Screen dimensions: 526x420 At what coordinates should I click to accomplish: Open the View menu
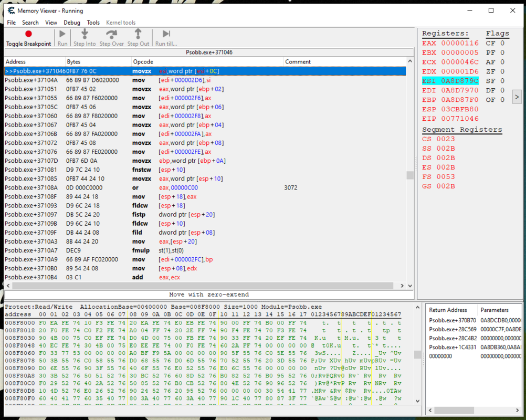tap(51, 23)
